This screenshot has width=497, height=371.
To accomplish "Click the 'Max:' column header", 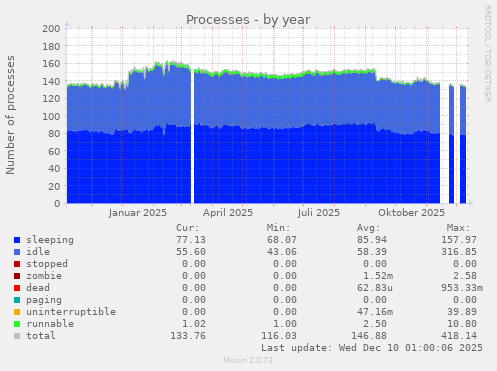I will [x=459, y=228].
